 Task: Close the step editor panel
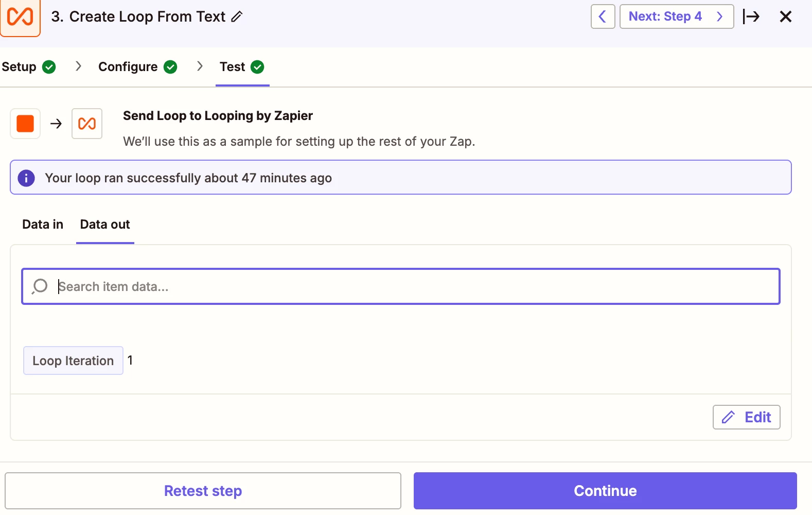785,16
